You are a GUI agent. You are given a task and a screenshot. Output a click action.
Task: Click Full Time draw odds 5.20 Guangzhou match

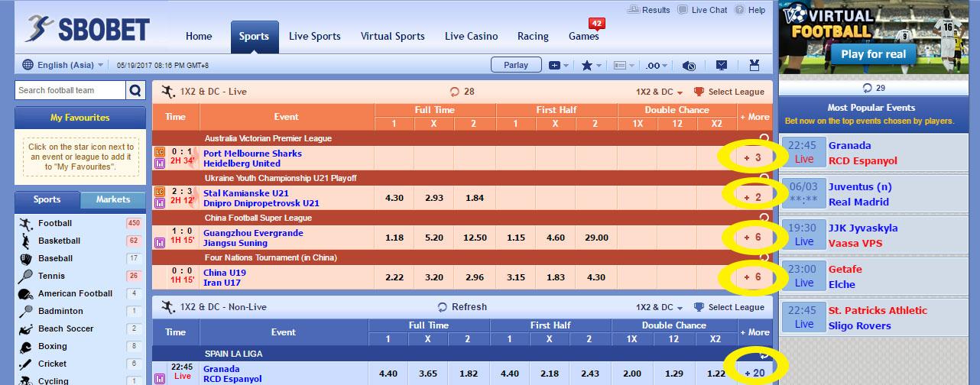coord(434,238)
